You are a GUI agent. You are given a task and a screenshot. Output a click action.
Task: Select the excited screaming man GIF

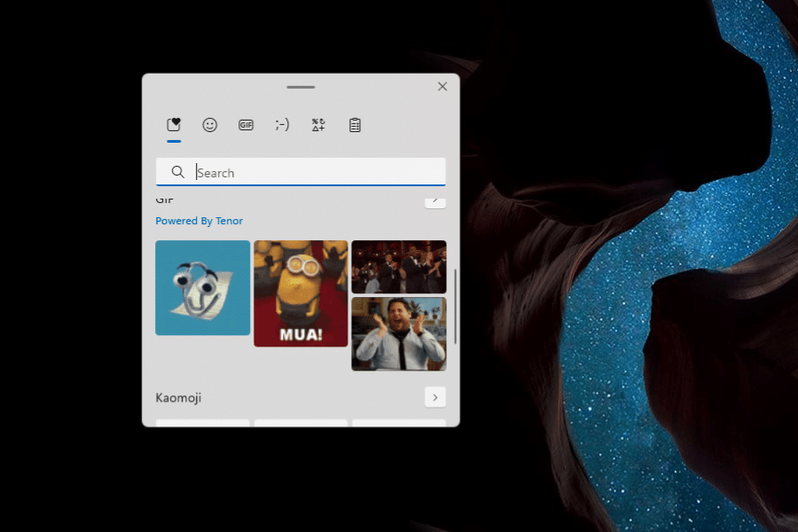[399, 334]
